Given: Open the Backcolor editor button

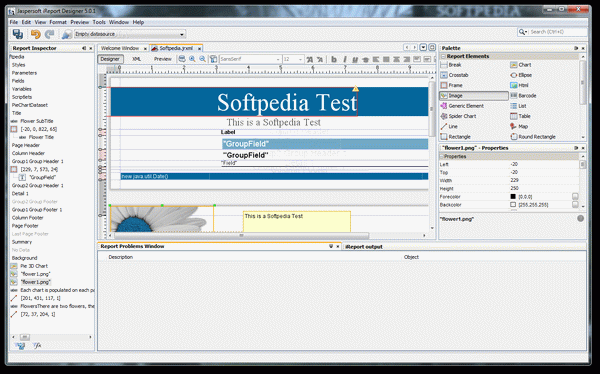Looking at the screenshot, I should [575, 205].
